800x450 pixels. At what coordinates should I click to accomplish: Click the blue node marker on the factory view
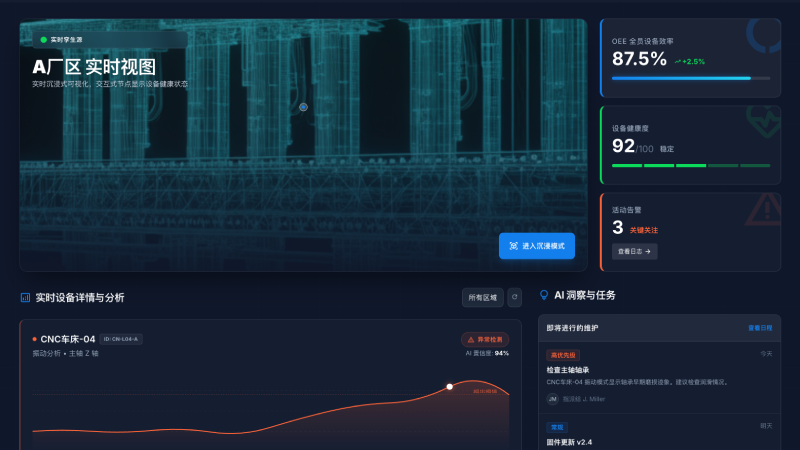(x=304, y=107)
